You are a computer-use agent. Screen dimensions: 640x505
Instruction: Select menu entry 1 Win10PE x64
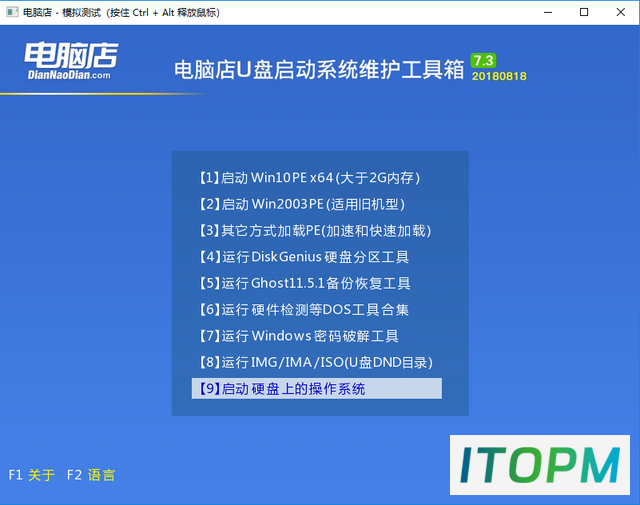pos(309,178)
